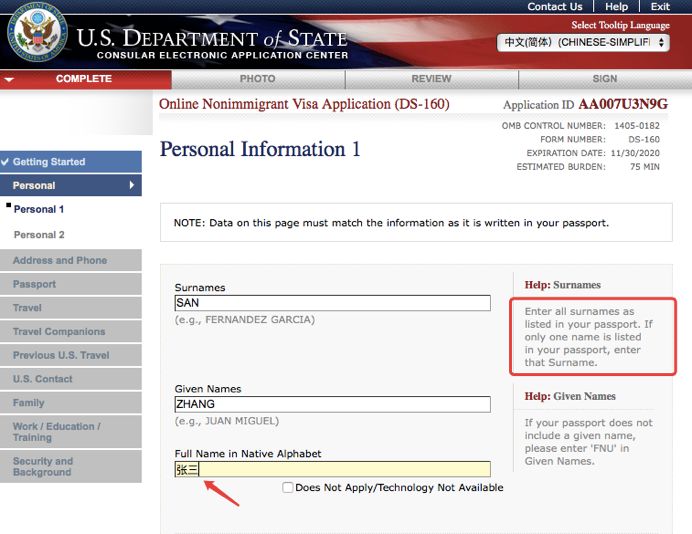
Task: Click the estimated burden 75 MIN value
Action: pos(645,167)
